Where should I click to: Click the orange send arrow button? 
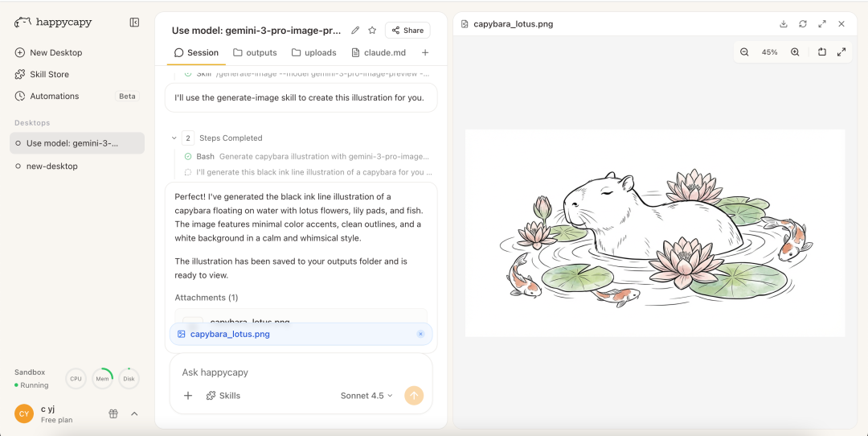coord(414,396)
